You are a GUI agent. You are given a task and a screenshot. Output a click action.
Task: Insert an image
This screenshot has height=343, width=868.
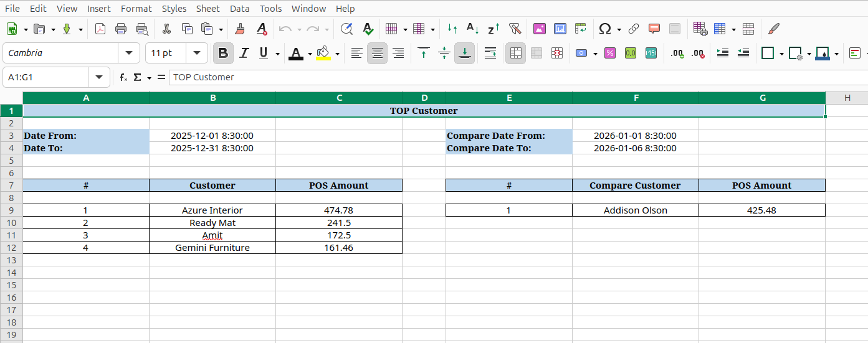point(540,29)
